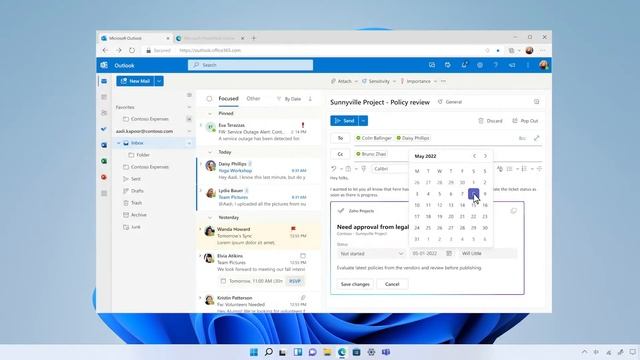Click the Discard trash button
Image resolution: width=640 pixels, height=360 pixels.
[x=490, y=121]
